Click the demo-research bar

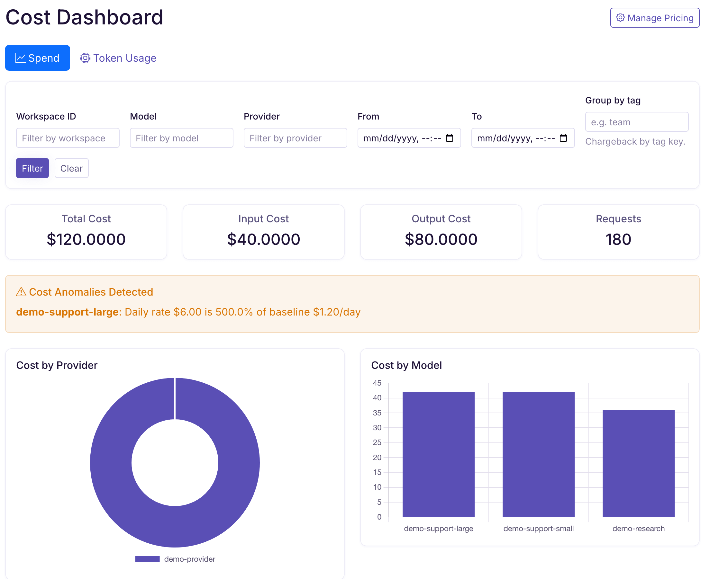639,463
